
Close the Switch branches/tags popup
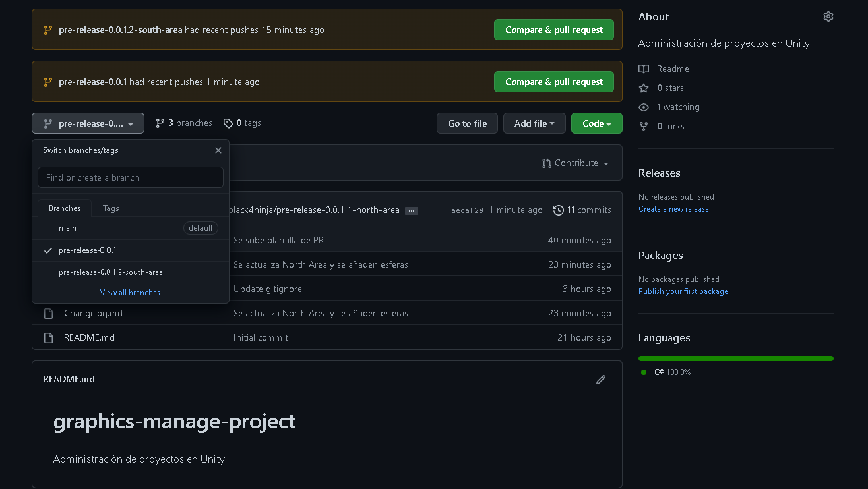[218, 150]
